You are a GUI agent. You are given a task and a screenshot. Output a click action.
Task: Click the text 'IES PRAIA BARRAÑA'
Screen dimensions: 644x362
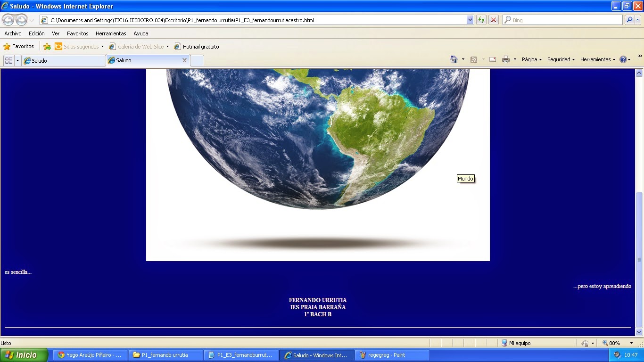(318, 307)
